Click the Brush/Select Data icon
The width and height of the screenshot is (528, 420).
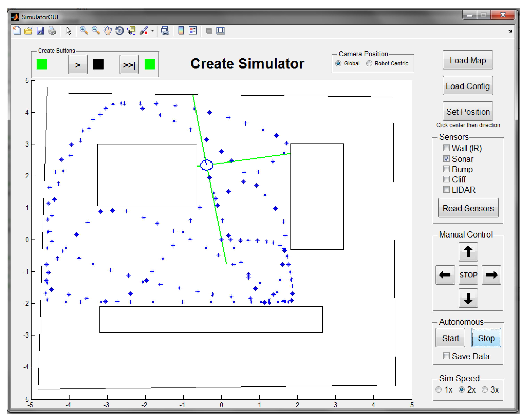(144, 31)
